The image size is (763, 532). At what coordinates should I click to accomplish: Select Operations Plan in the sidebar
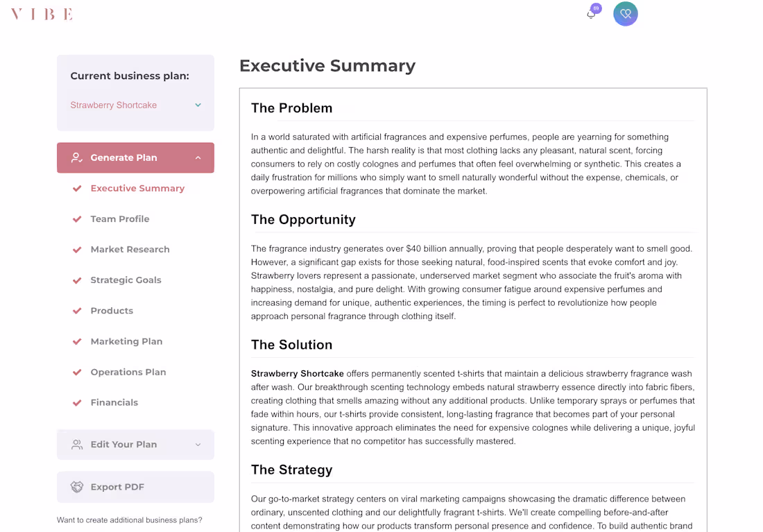coord(128,372)
